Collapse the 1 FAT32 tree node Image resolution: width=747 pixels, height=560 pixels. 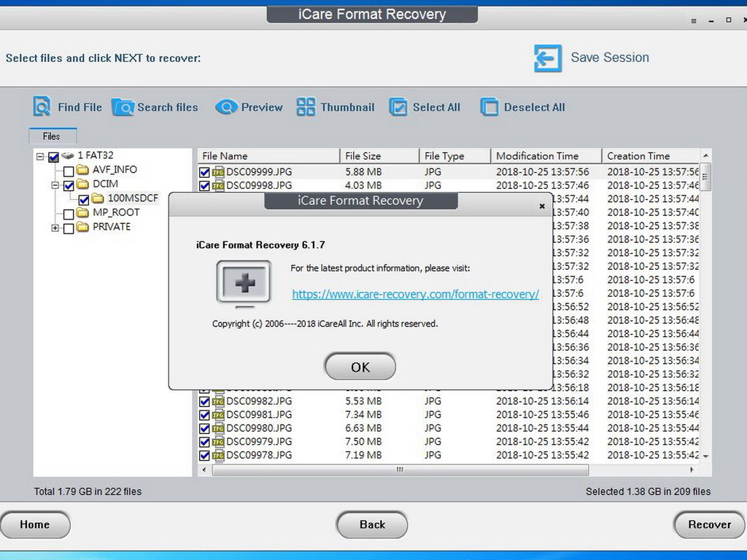[41, 156]
